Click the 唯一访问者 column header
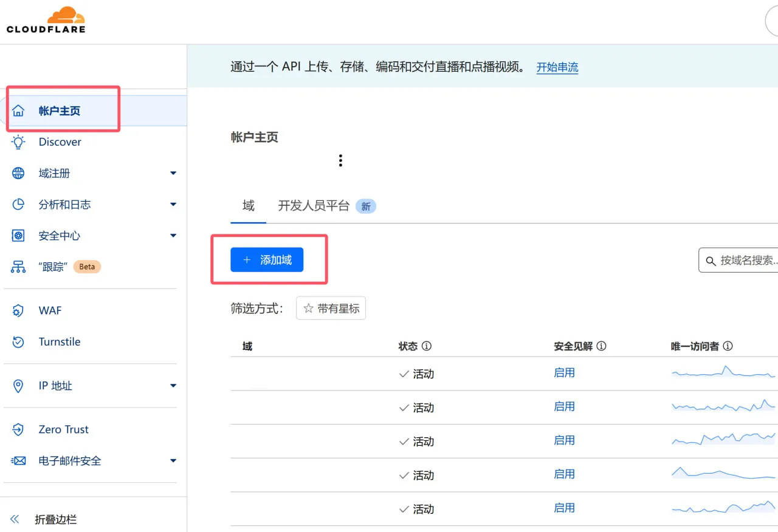Viewport: 778px width, 532px height. pos(695,346)
